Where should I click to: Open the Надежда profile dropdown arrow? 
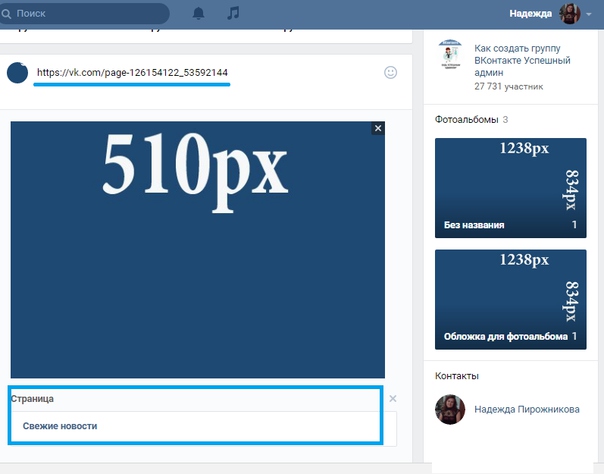pyautogui.click(x=589, y=14)
